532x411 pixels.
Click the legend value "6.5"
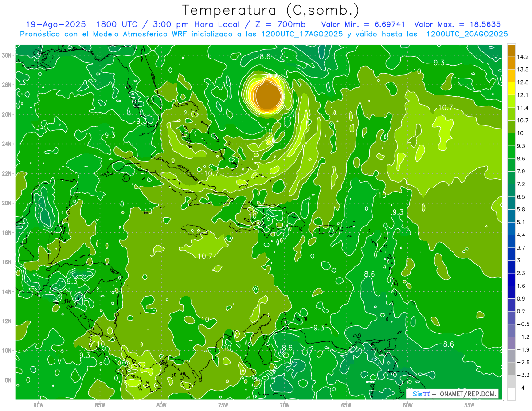[x=521, y=197]
